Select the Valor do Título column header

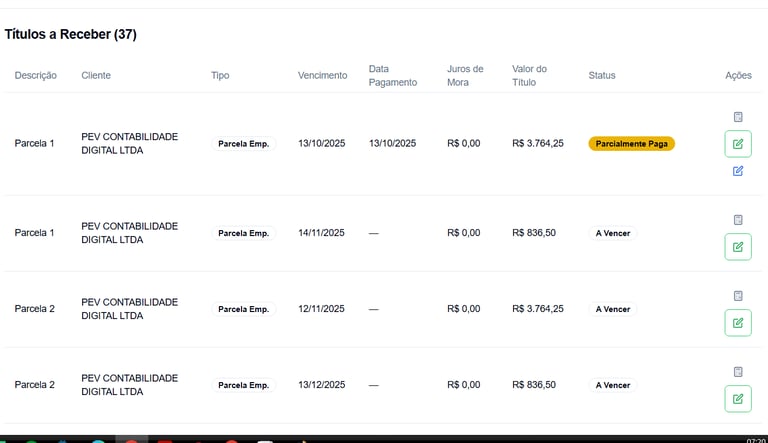[x=529, y=76]
